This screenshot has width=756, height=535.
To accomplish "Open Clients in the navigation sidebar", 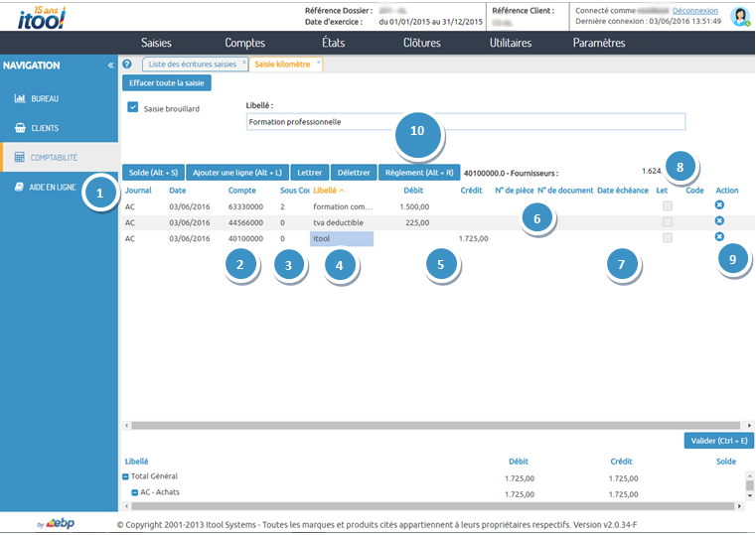I will click(45, 128).
